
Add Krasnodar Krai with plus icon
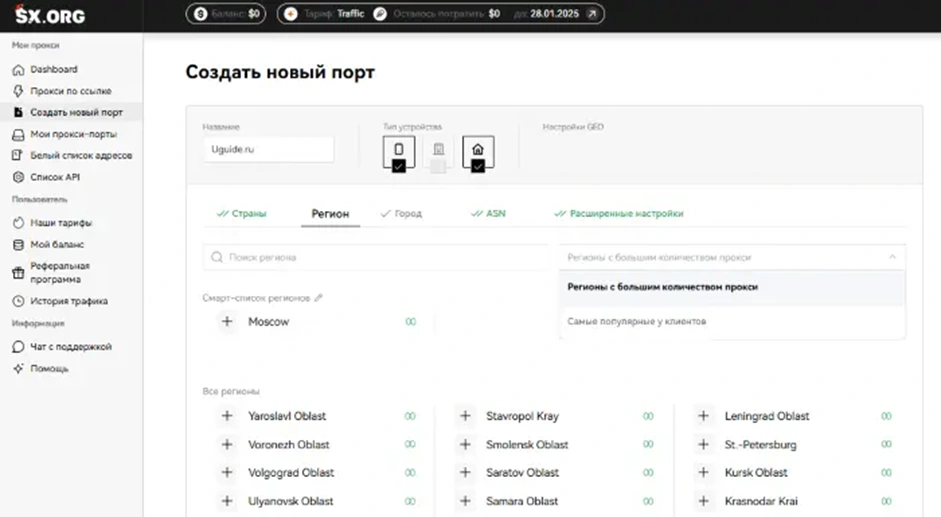(703, 501)
